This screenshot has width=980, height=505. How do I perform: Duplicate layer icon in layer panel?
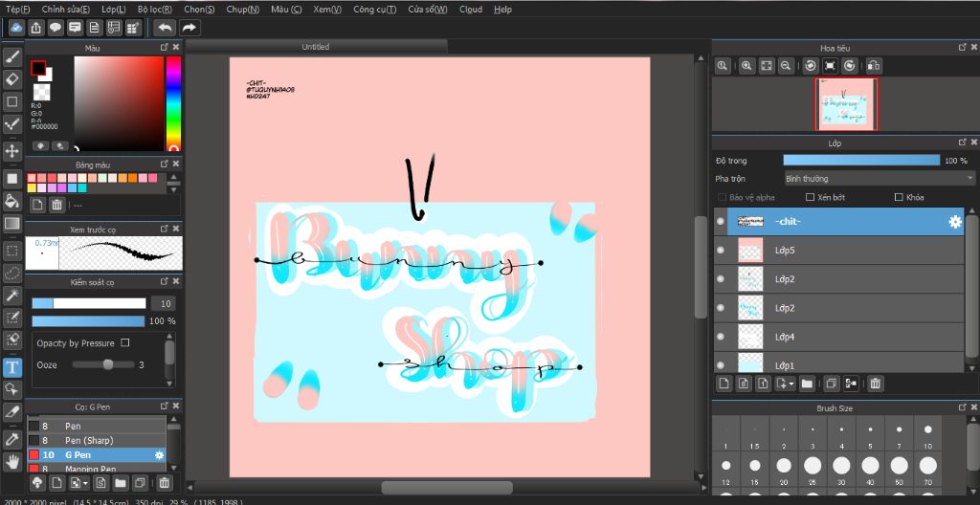[832, 384]
